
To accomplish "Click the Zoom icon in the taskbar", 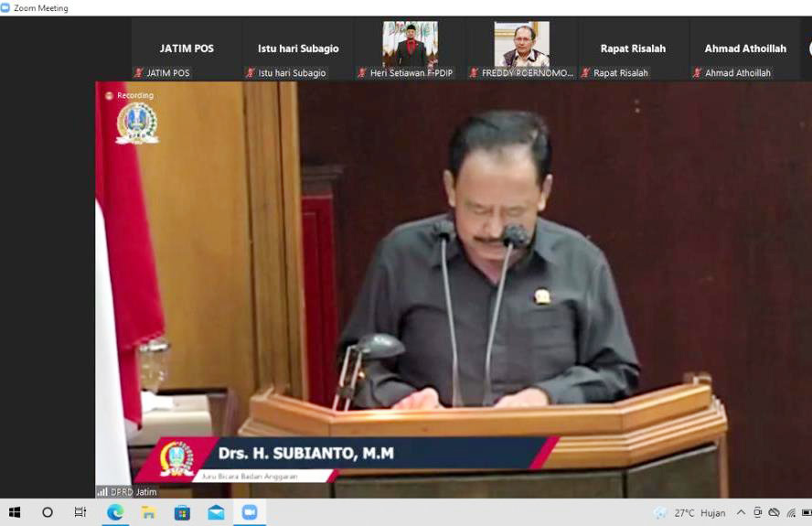I will (x=249, y=512).
